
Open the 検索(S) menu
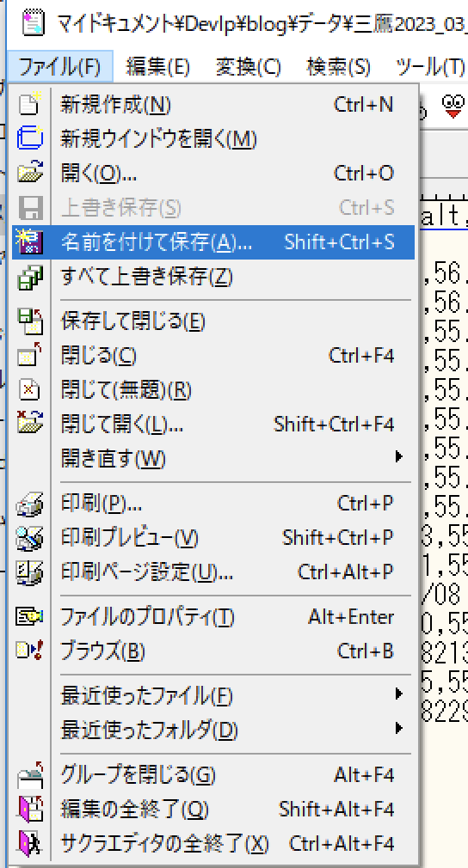[x=338, y=67]
